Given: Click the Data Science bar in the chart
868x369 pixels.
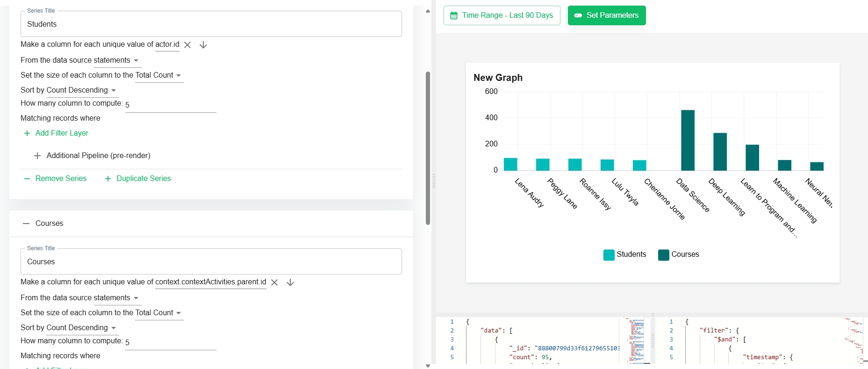Looking at the screenshot, I should coord(688,140).
